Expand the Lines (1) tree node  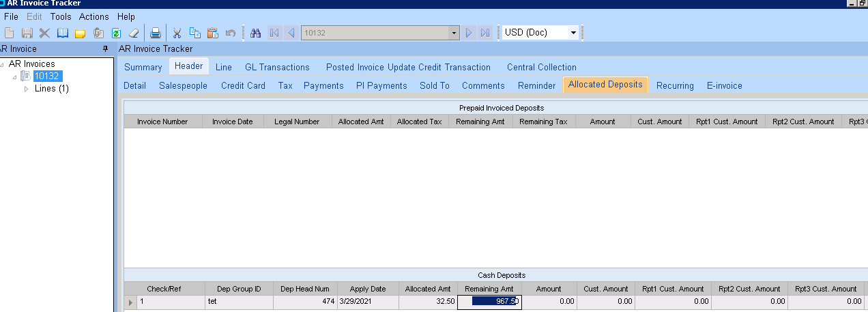[27, 89]
